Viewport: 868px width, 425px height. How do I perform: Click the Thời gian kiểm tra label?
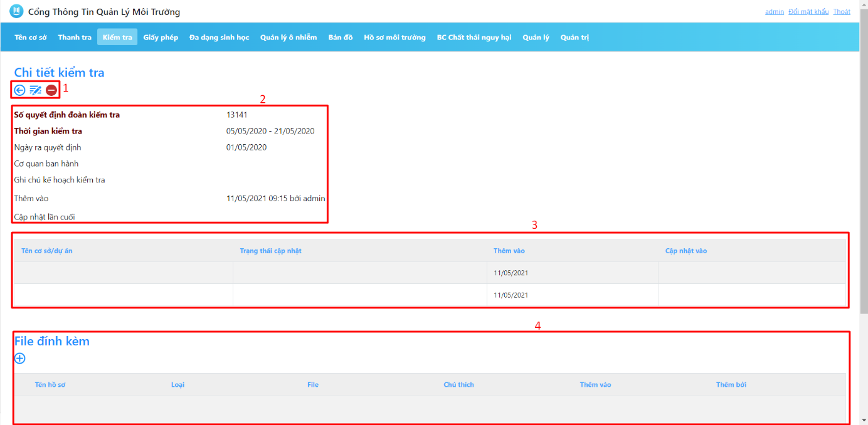coord(48,131)
